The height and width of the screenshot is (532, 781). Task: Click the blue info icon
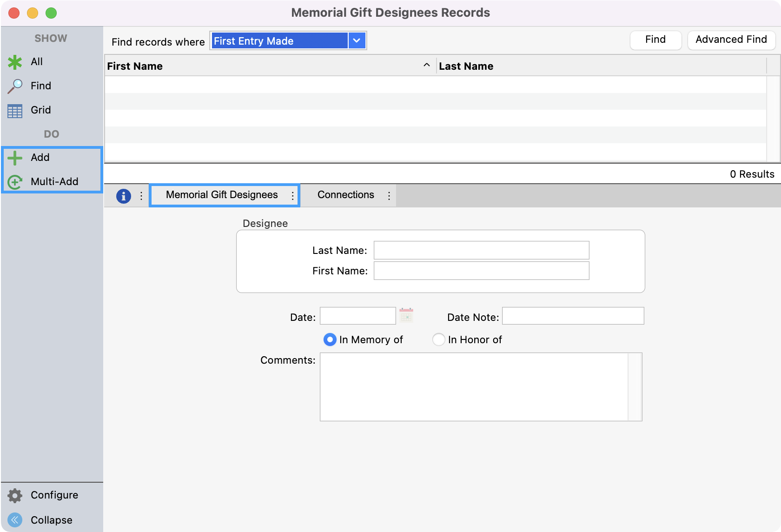click(123, 196)
